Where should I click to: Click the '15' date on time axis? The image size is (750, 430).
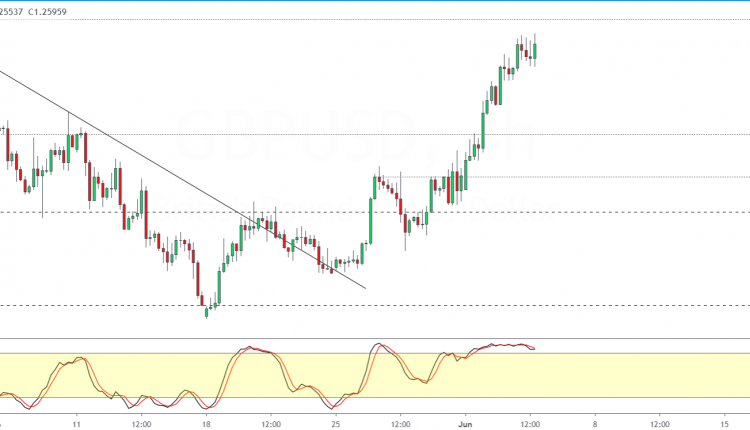click(724, 422)
